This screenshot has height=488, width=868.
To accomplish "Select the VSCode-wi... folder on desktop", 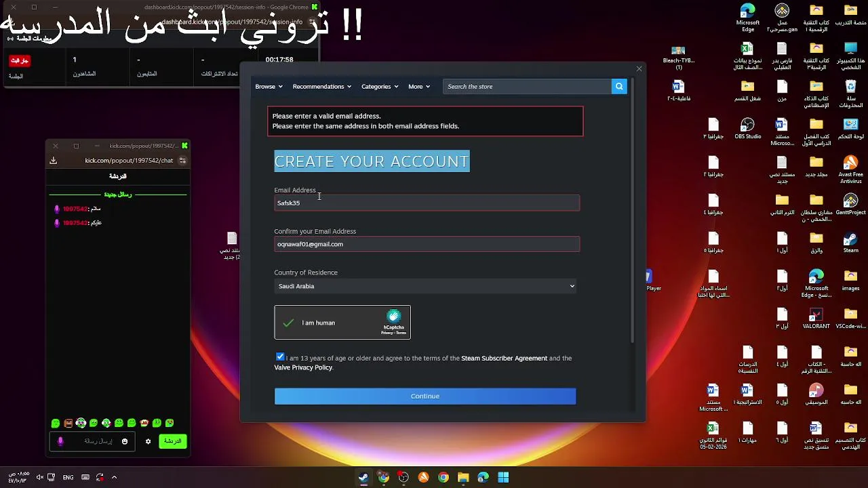I will 850,319.
